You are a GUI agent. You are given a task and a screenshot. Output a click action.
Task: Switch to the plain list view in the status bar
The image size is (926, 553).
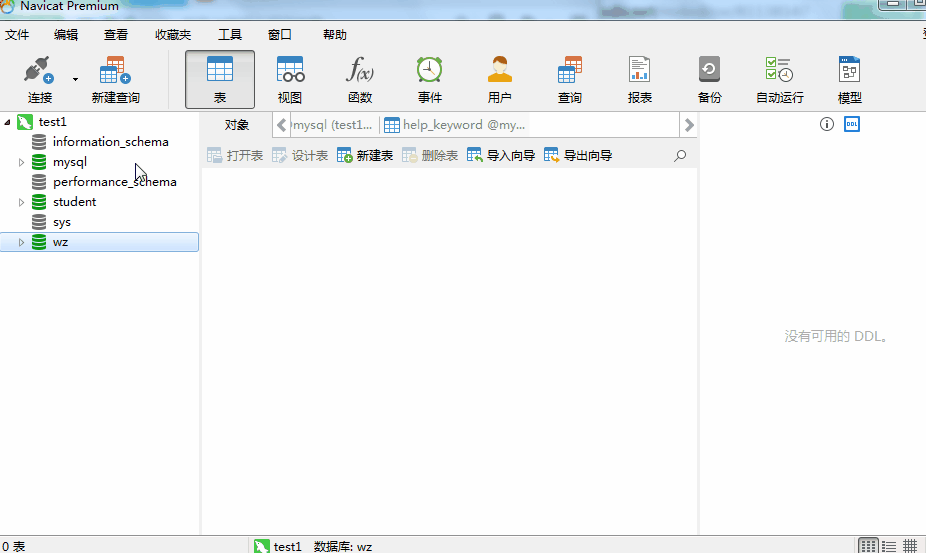(889, 546)
